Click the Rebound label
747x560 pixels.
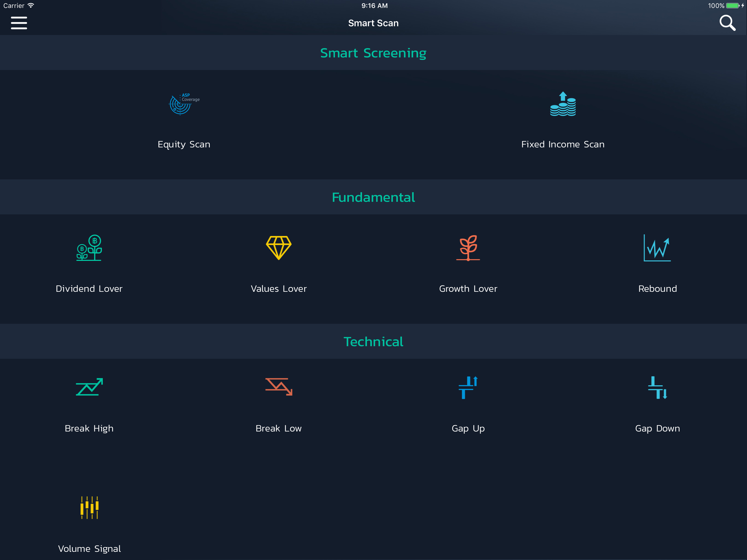[x=658, y=288]
